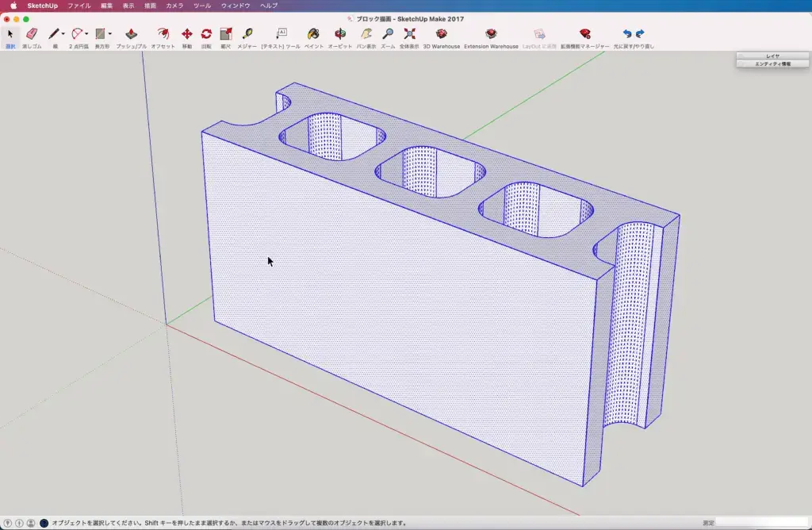
Task: Open the Draw (描画) menu
Action: [150, 6]
